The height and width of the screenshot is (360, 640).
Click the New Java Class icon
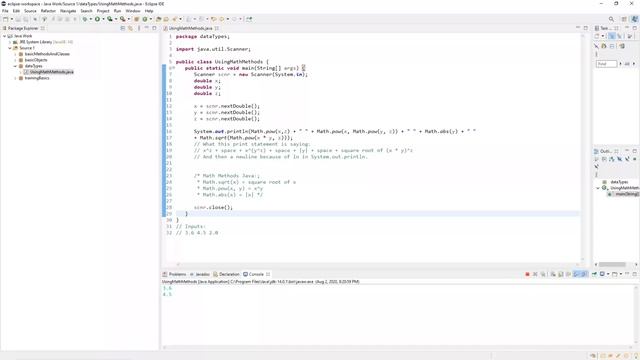tap(144, 19)
